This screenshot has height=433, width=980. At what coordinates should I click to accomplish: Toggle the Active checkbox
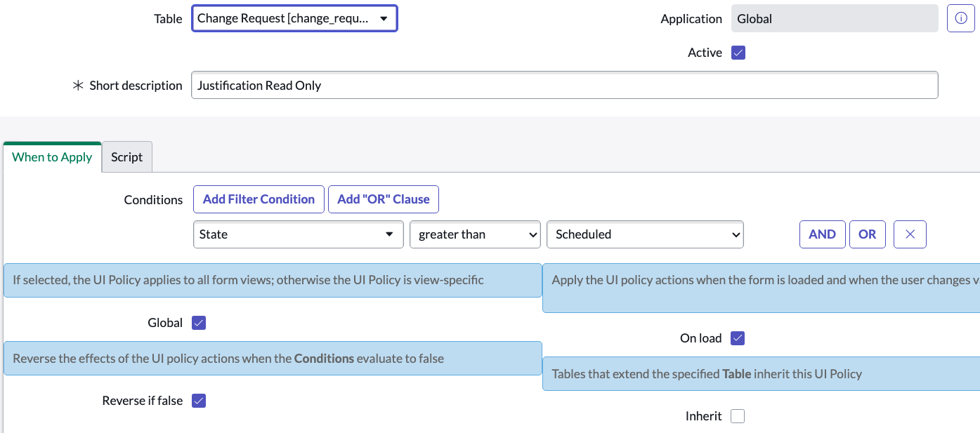738,52
